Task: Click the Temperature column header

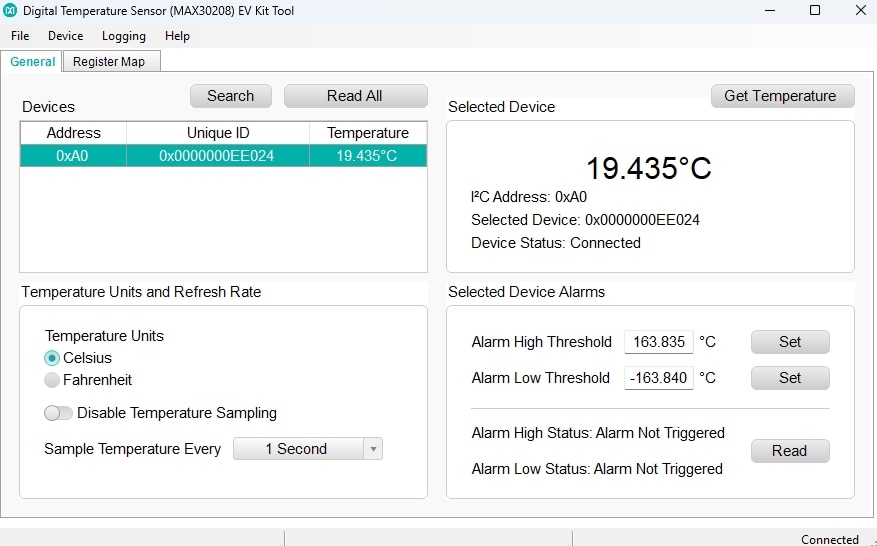Action: pyautogui.click(x=368, y=133)
